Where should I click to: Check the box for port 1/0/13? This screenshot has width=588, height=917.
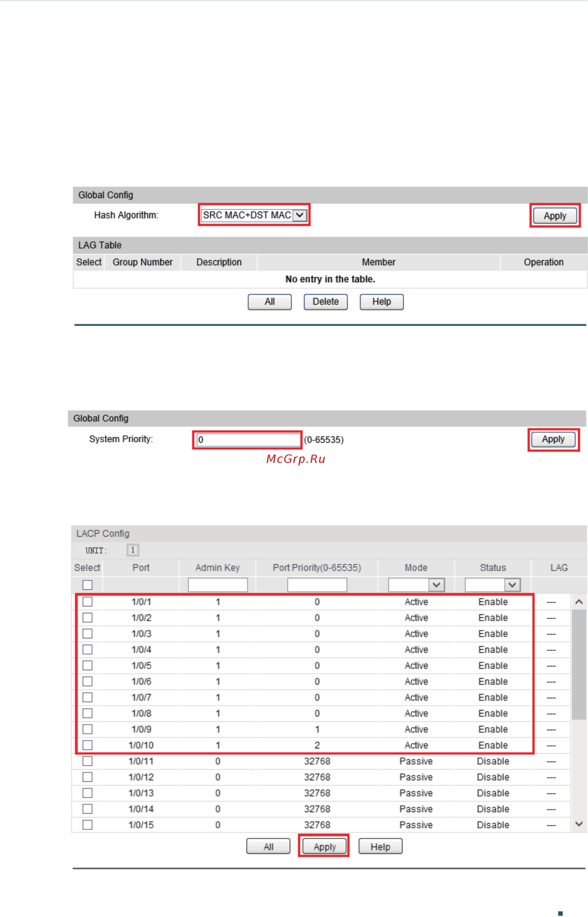pos(88,793)
